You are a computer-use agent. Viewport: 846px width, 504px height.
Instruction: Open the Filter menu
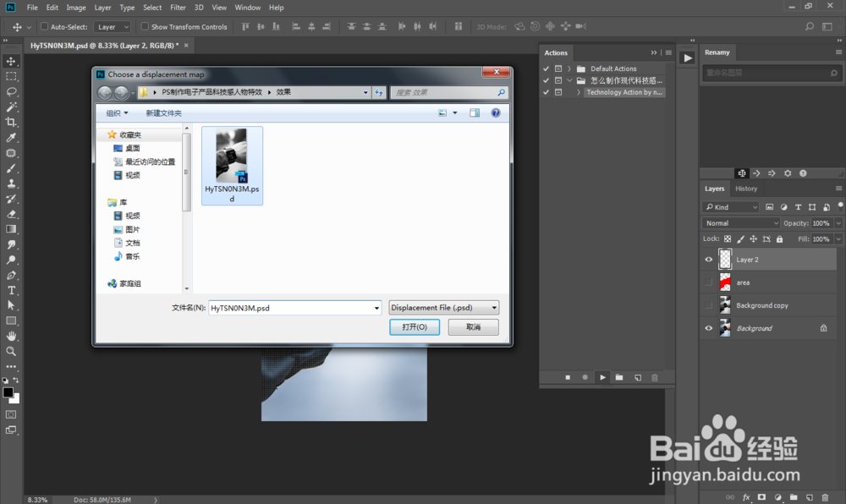click(x=178, y=8)
